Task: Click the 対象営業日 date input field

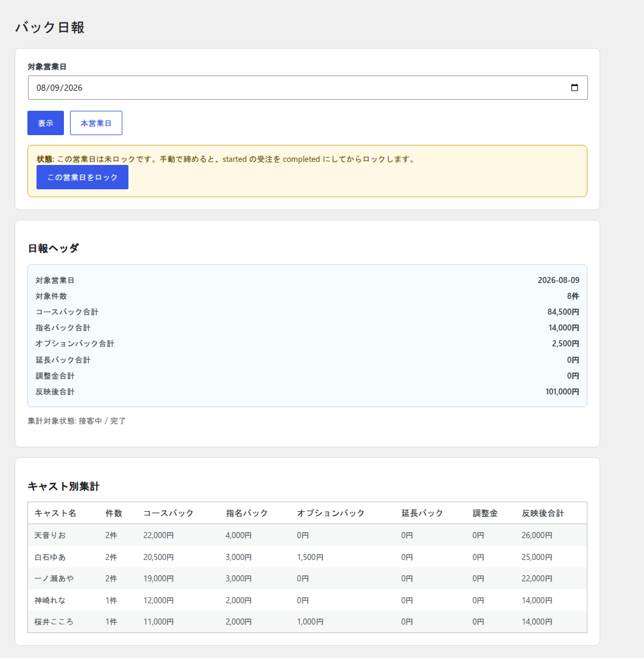Action: 307,88
